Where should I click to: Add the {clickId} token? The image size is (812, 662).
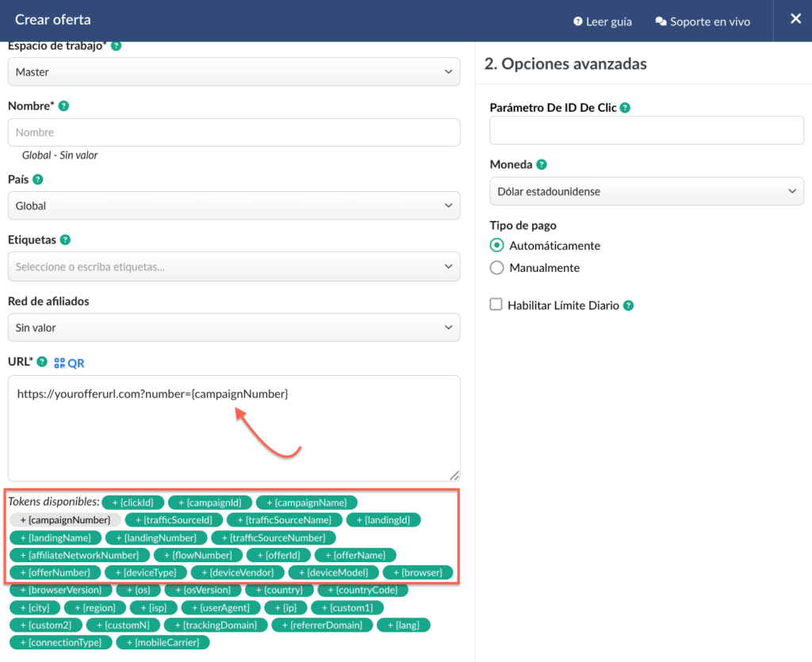point(133,502)
